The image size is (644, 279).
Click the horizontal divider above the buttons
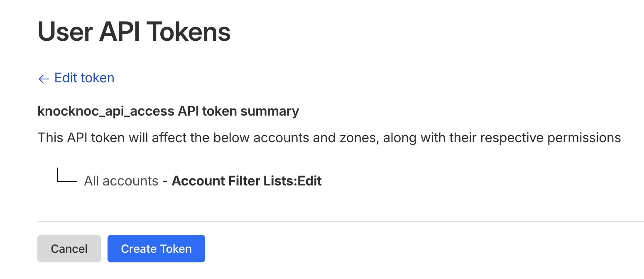click(340, 221)
